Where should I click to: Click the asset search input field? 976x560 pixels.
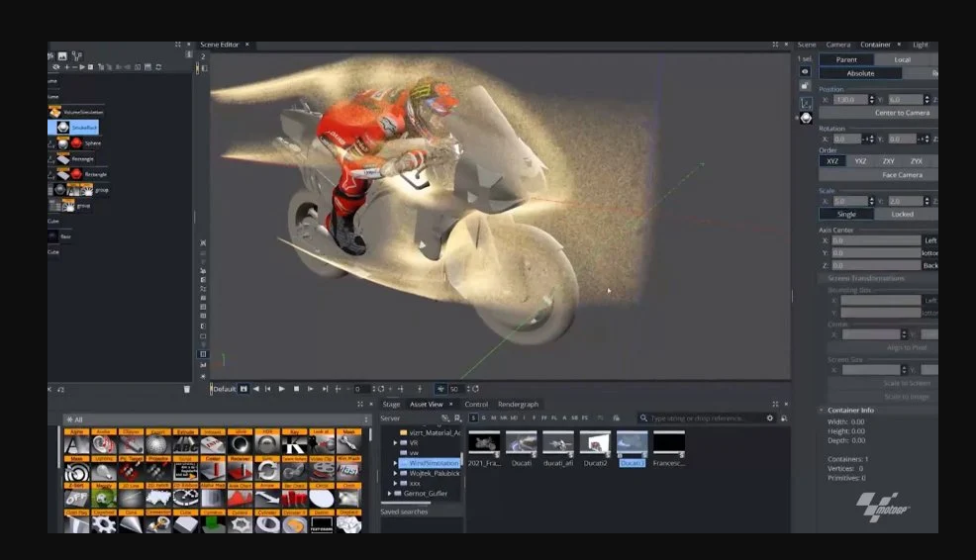click(x=705, y=419)
